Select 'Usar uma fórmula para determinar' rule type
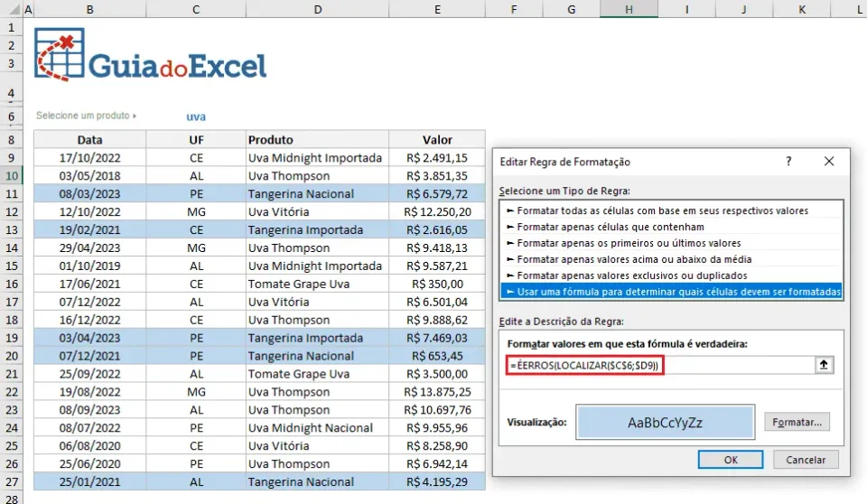The height and width of the screenshot is (504, 867). click(x=671, y=292)
